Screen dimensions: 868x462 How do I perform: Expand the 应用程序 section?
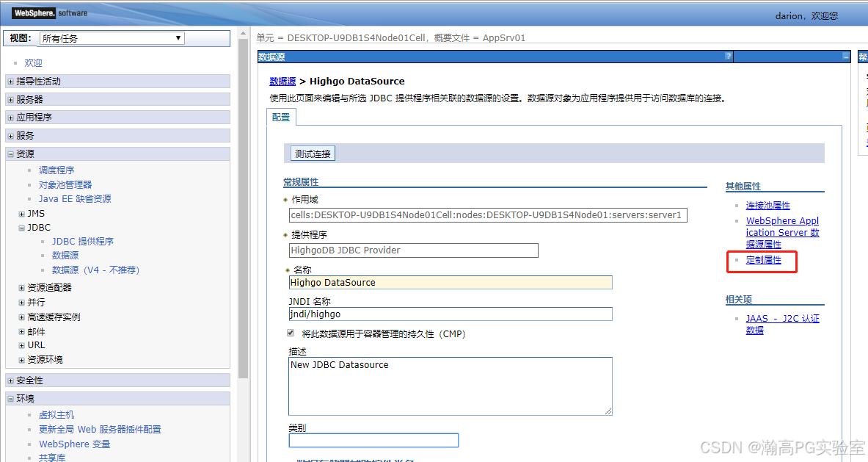coord(10,118)
